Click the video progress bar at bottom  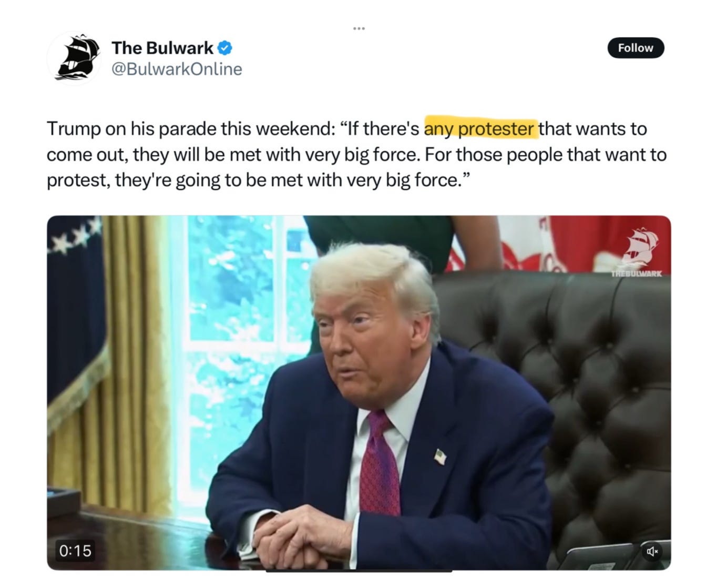pos(359,570)
